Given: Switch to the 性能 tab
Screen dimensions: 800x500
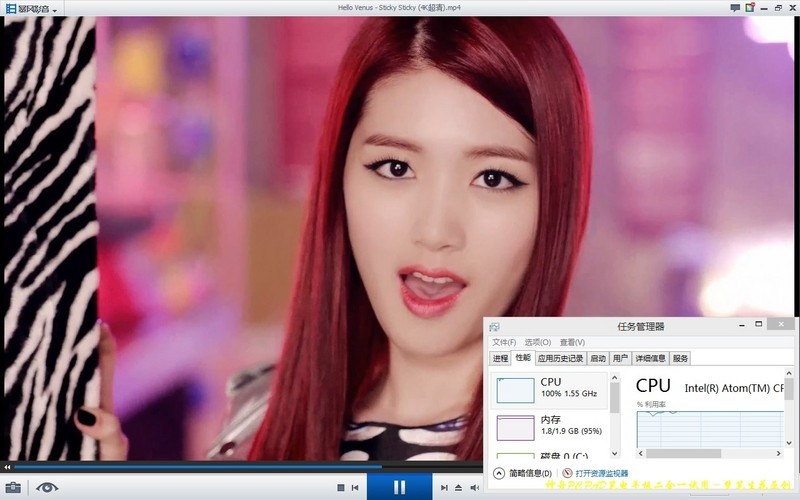Looking at the screenshot, I should (x=523, y=358).
